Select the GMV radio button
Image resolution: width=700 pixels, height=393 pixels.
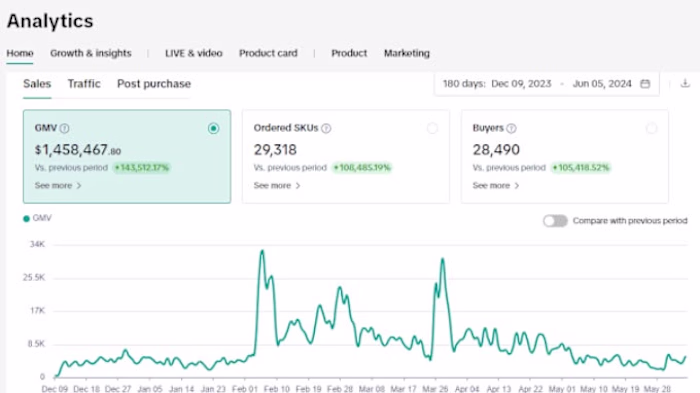213,129
